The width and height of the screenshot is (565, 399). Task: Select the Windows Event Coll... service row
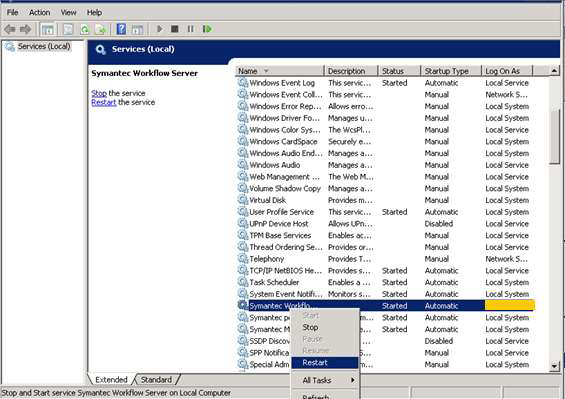point(386,95)
